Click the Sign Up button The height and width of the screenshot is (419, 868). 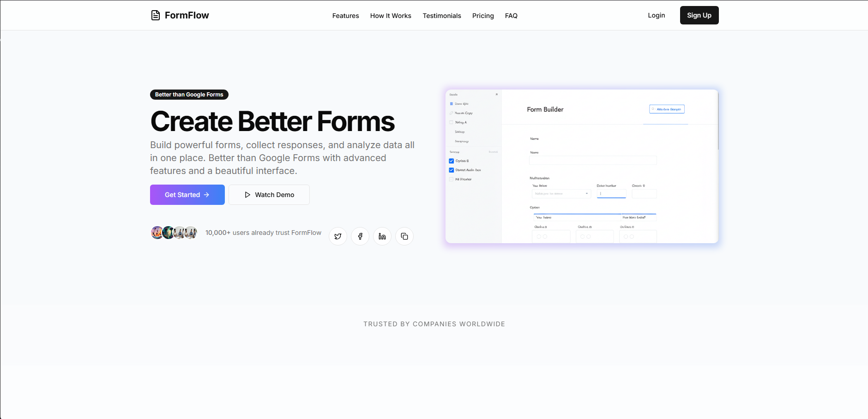(x=699, y=15)
